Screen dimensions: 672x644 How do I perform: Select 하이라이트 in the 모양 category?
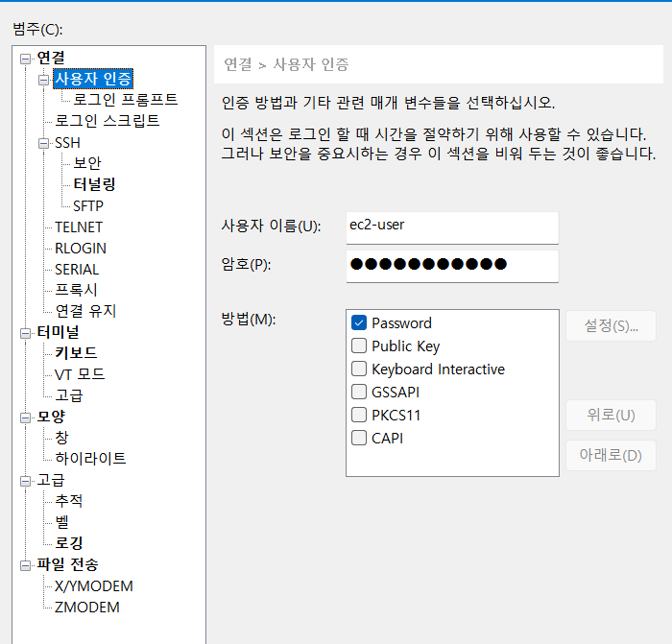click(90, 459)
